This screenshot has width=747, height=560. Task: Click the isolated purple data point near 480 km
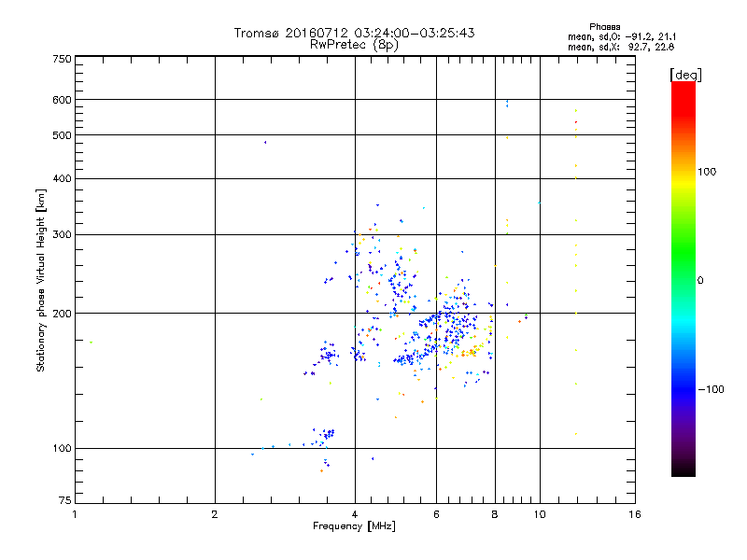click(x=265, y=143)
